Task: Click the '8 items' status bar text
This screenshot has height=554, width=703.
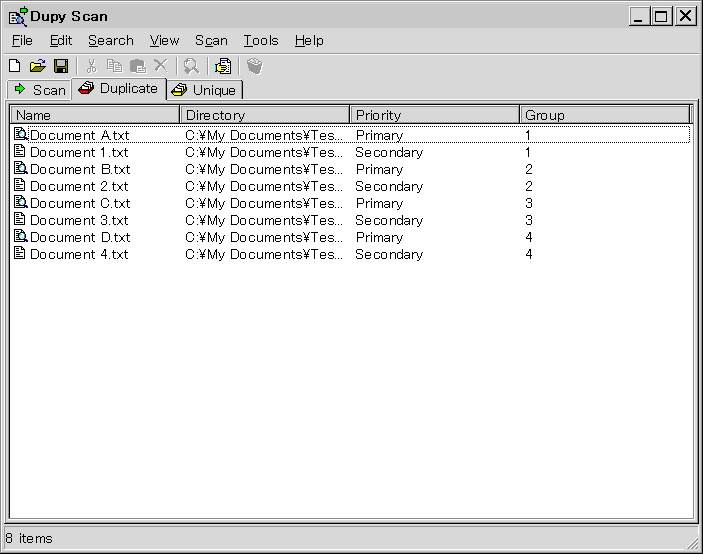Action: coord(29,538)
